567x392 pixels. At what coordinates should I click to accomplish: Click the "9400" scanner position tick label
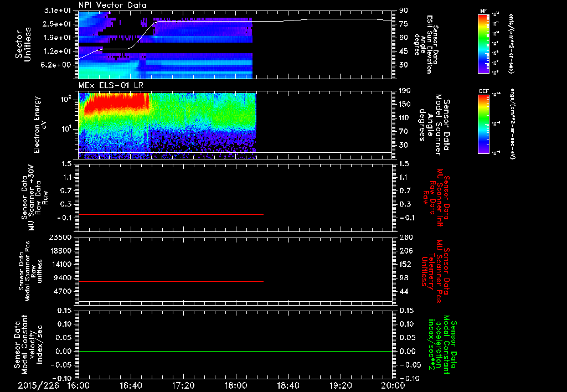(x=62, y=278)
